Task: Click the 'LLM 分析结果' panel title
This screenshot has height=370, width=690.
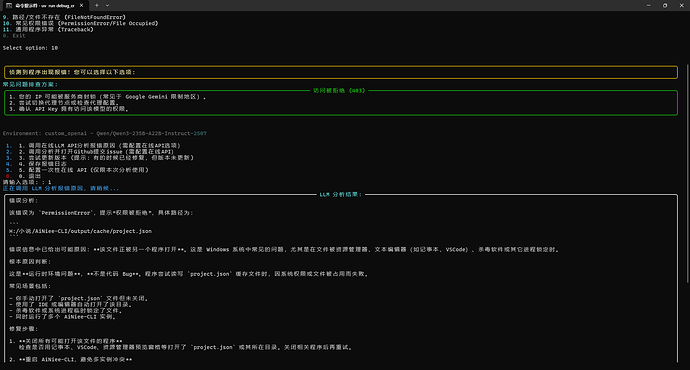Action: coord(341,194)
